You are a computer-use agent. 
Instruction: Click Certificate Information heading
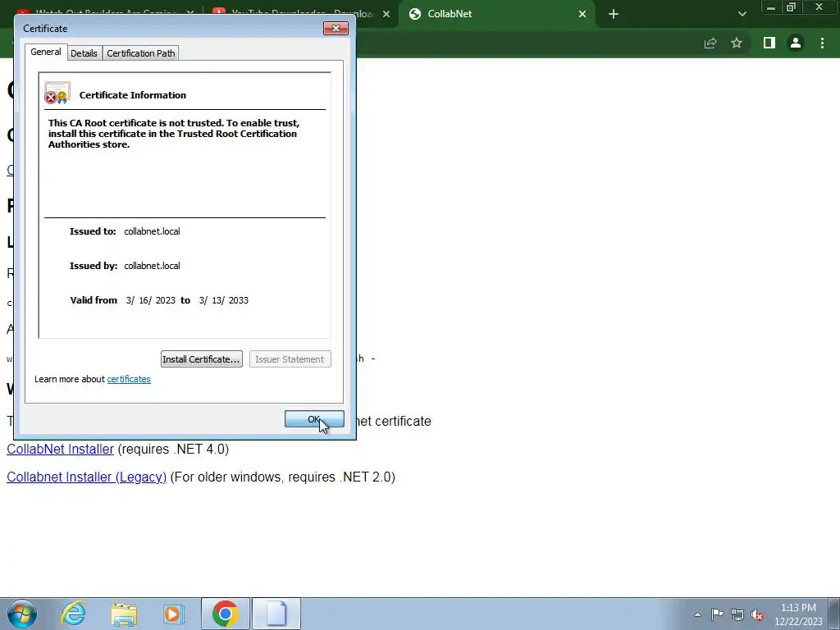(133, 95)
